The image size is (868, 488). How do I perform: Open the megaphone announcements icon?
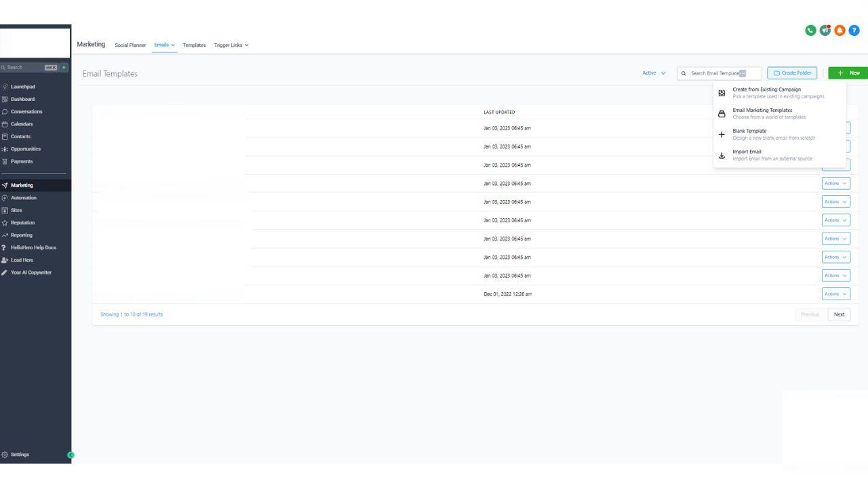[825, 30]
